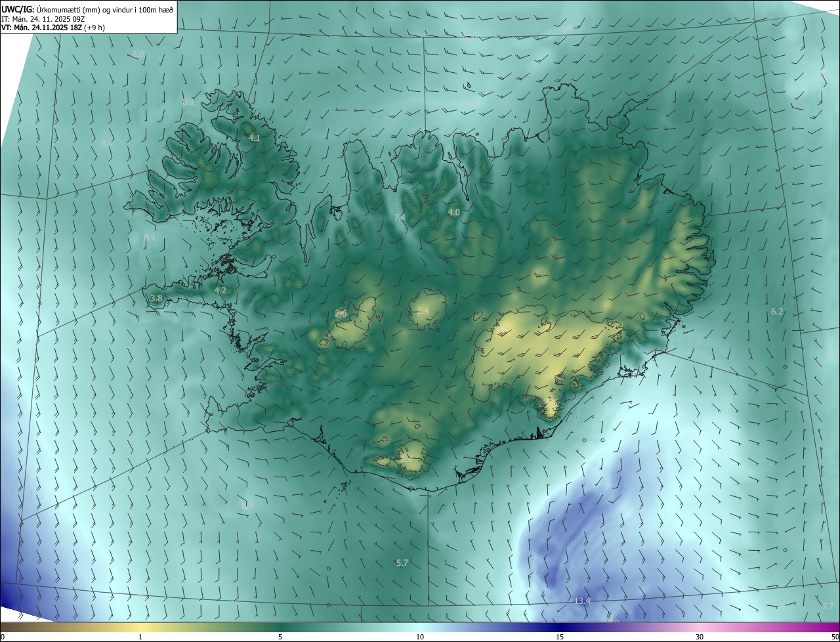
Task: Click the 15 label on the color scale
Action: pos(560,637)
